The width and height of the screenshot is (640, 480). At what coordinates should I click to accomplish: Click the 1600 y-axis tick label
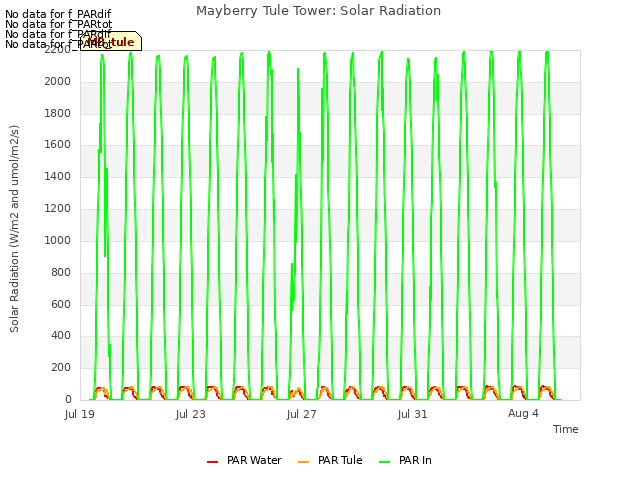point(58,144)
